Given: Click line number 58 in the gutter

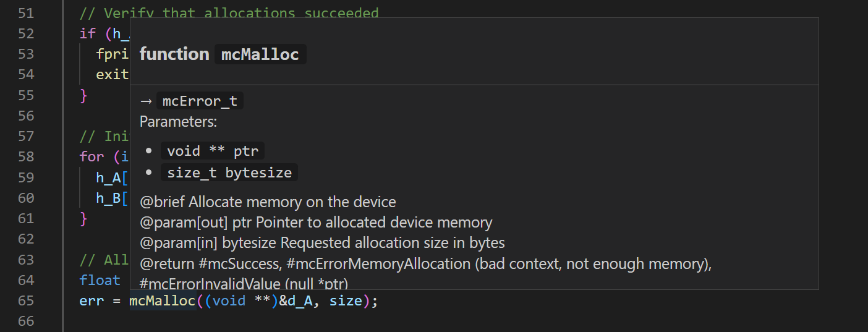Looking at the screenshot, I should point(25,156).
